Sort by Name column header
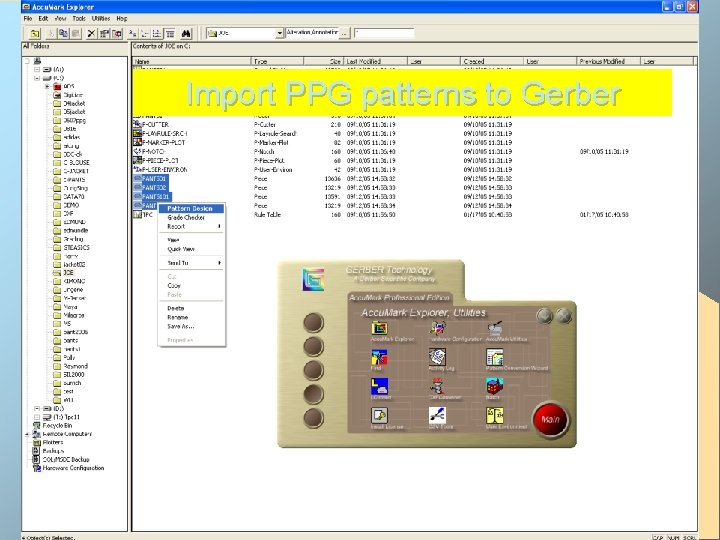Screen dimensions: 720x540 [x=192, y=61]
